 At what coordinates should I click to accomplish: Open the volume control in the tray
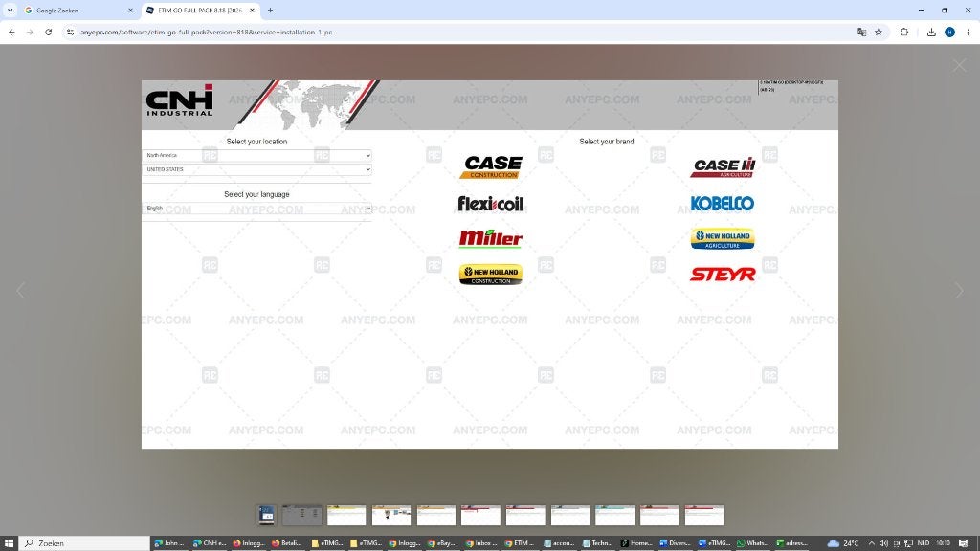click(x=883, y=543)
